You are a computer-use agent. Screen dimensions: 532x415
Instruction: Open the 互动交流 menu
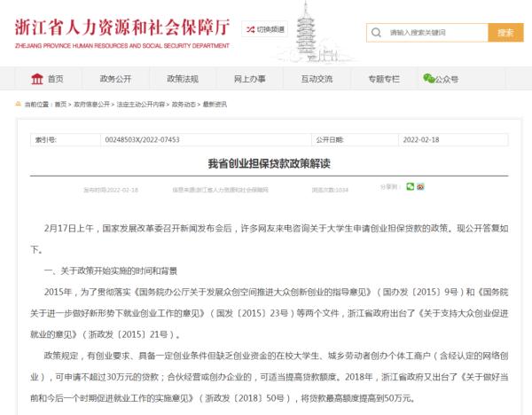pyautogui.click(x=317, y=79)
